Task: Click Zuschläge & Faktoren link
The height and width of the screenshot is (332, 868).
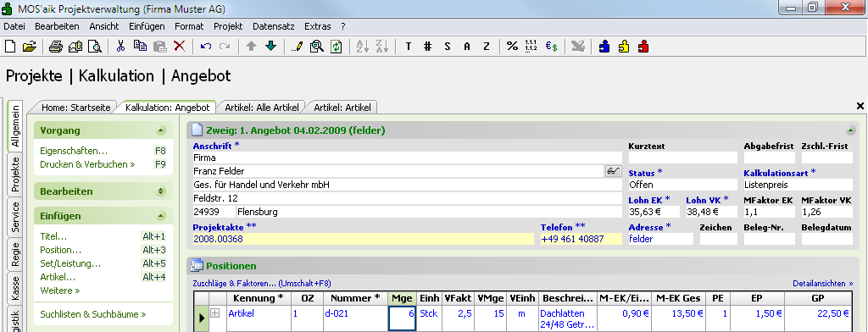Action: click(x=261, y=284)
